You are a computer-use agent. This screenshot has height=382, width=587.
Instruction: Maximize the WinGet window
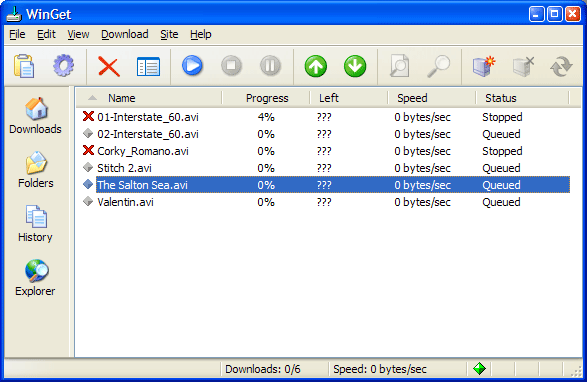click(x=554, y=14)
